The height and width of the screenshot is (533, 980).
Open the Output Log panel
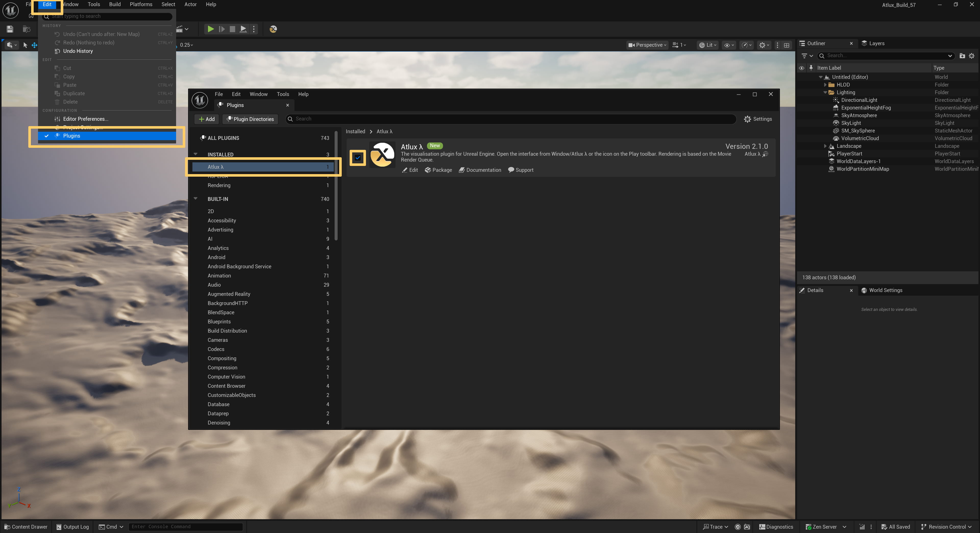tap(73, 527)
